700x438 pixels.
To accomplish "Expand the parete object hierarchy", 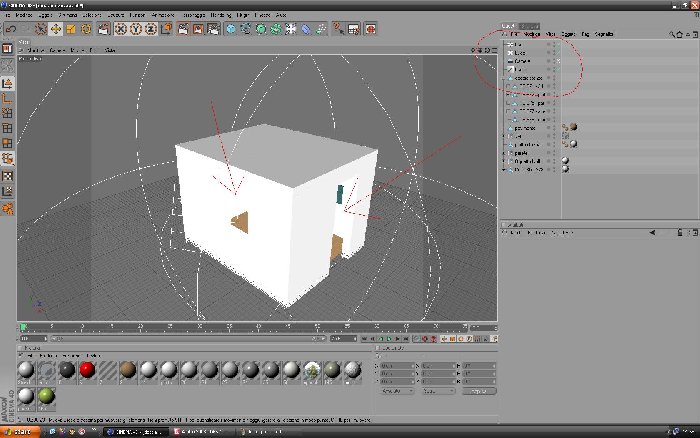I will pyautogui.click(x=504, y=153).
